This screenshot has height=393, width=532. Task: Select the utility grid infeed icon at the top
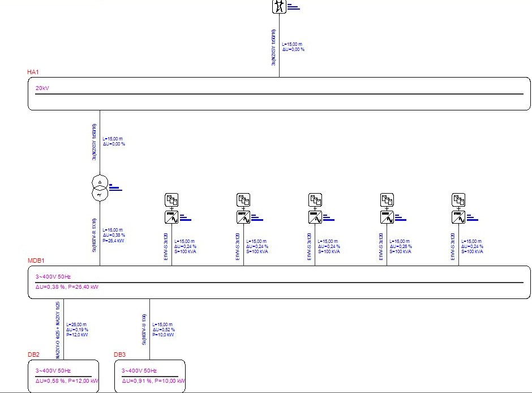tap(278, 7)
